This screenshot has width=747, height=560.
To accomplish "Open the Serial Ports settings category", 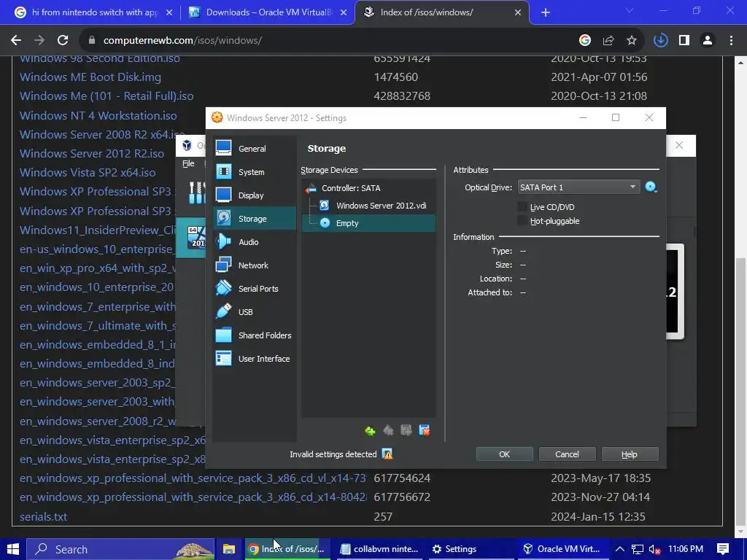I will (253, 289).
